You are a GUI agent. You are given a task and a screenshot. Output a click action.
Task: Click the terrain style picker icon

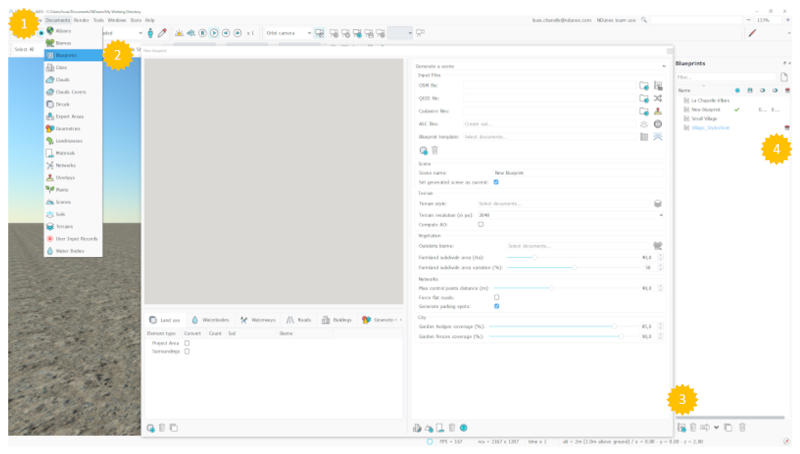(x=657, y=203)
